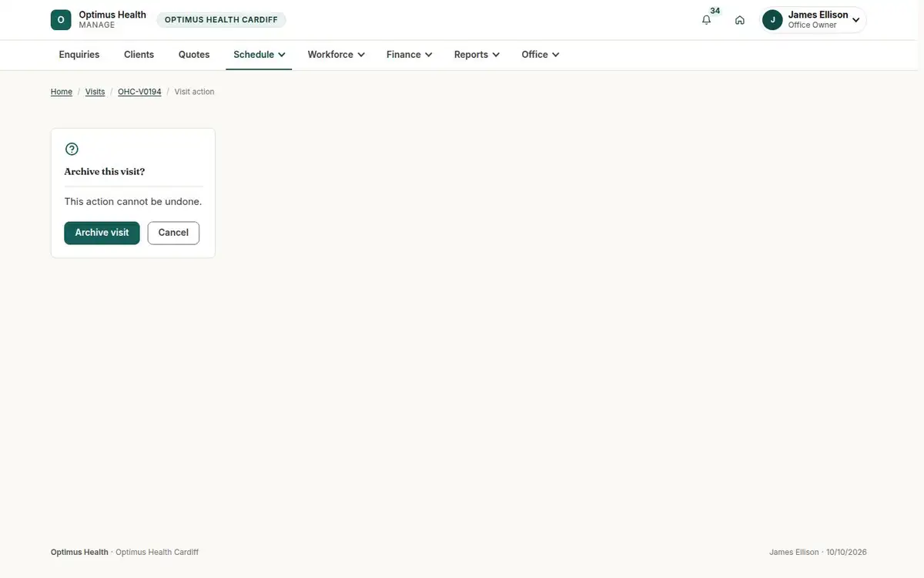Switch to the Quotes tab
This screenshot has width=924, height=578.
click(194, 55)
